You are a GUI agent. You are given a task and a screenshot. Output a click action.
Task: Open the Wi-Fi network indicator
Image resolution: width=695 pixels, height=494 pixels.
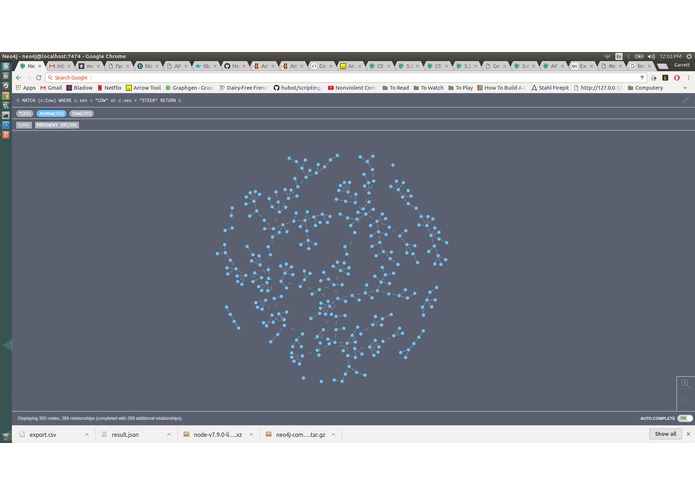(607, 56)
